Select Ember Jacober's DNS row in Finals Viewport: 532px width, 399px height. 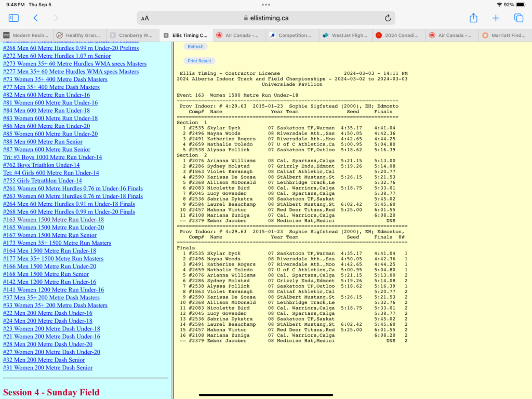click(x=294, y=341)
